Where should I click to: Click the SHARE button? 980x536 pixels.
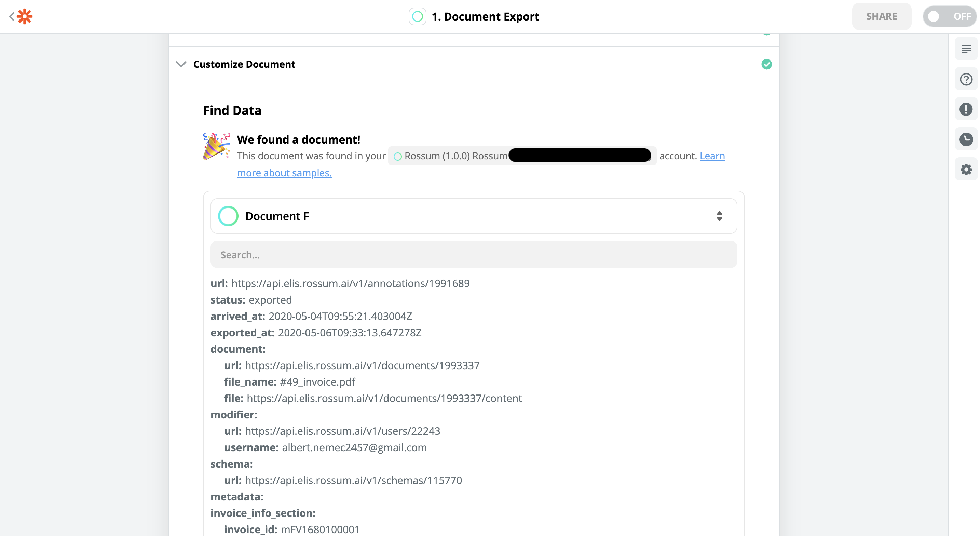pos(881,16)
